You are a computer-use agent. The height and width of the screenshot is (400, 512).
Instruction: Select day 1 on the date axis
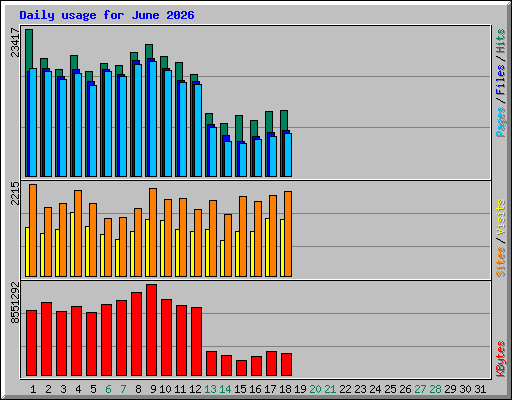pyautogui.click(x=33, y=389)
